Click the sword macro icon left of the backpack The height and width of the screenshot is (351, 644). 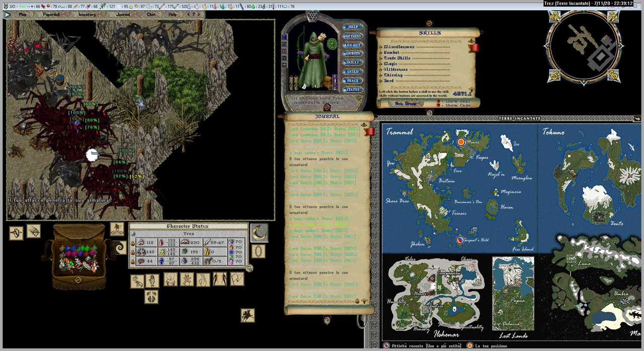(16, 233)
